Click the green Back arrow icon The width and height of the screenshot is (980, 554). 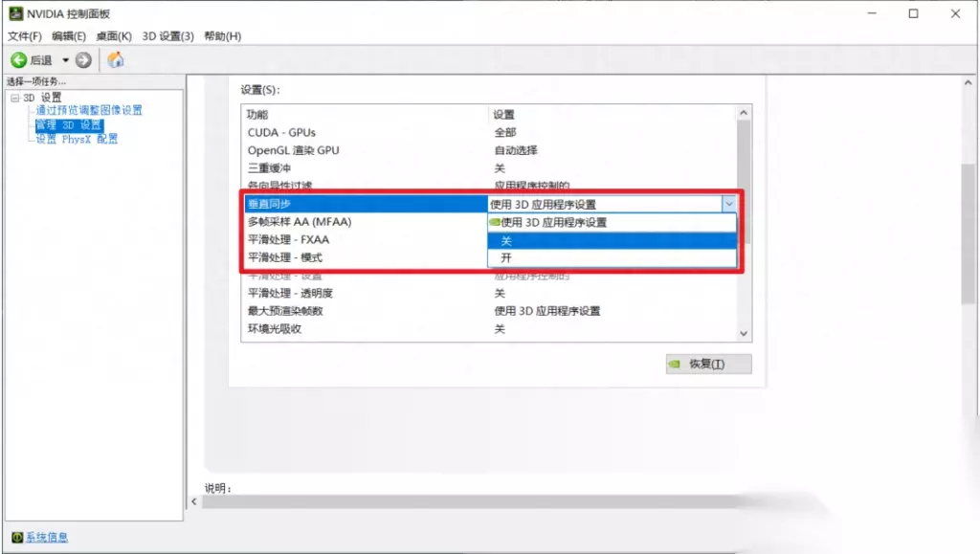click(x=19, y=60)
